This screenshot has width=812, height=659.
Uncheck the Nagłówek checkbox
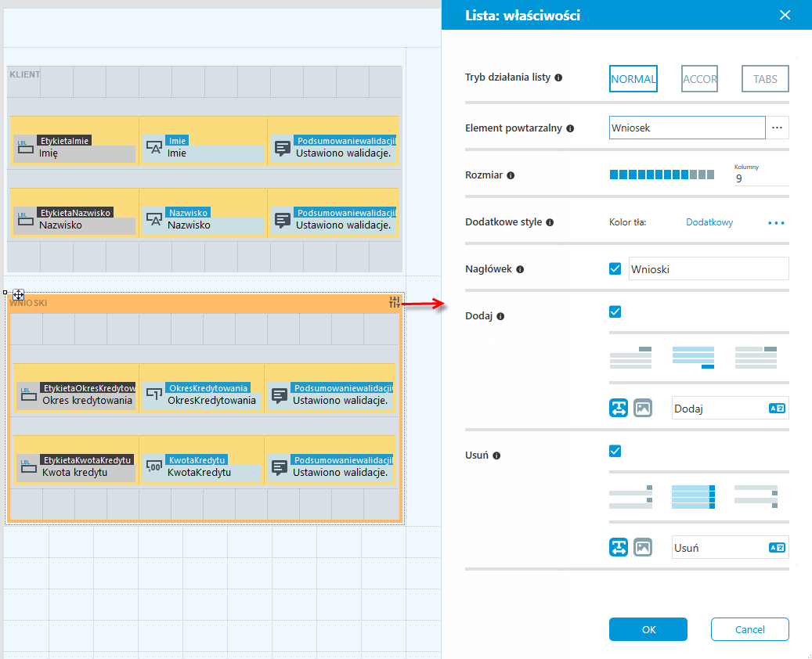[x=615, y=268]
